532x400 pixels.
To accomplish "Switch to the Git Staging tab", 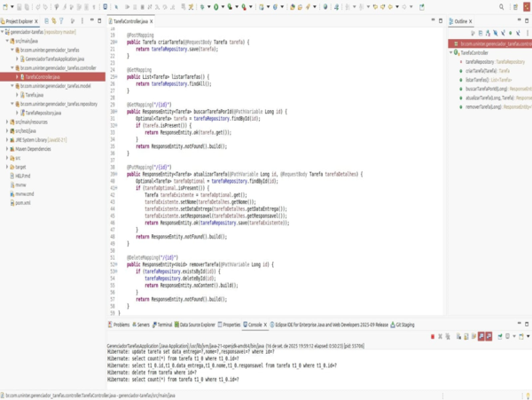I will [x=403, y=325].
